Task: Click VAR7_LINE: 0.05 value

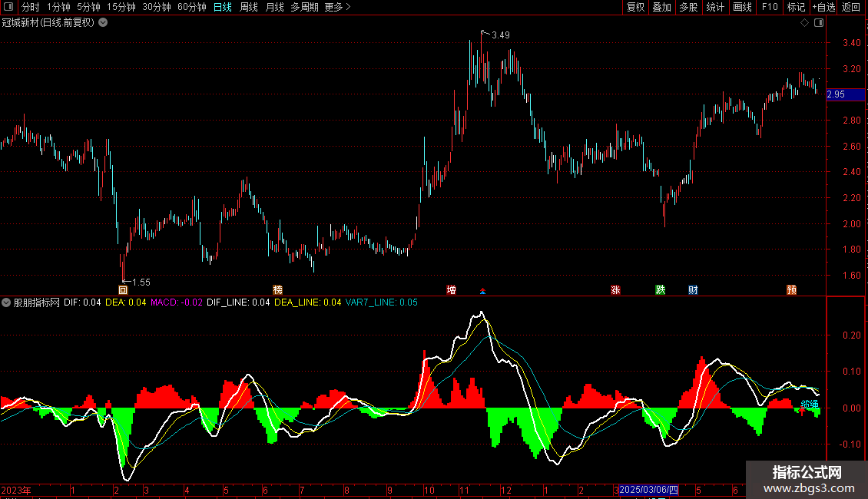Action: (x=382, y=302)
